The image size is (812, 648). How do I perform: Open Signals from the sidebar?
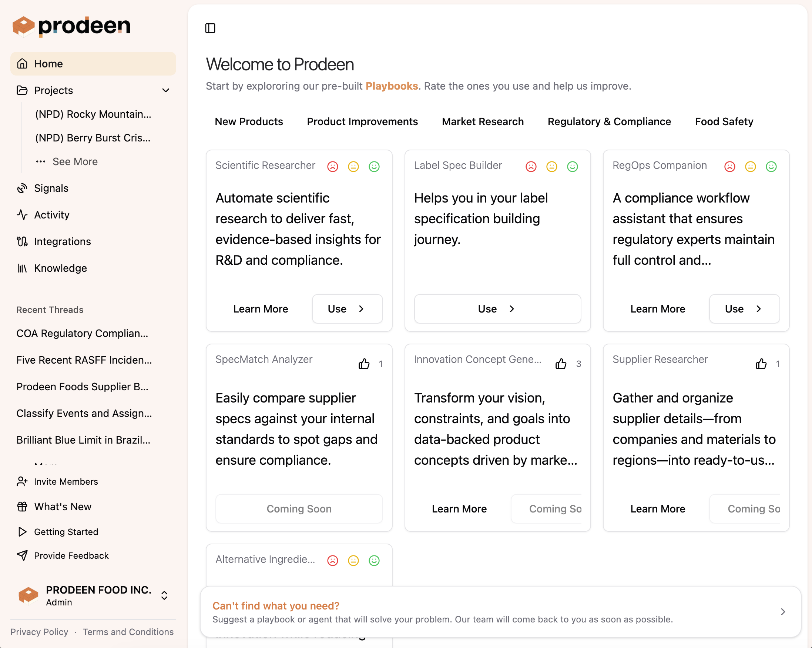pos(51,188)
